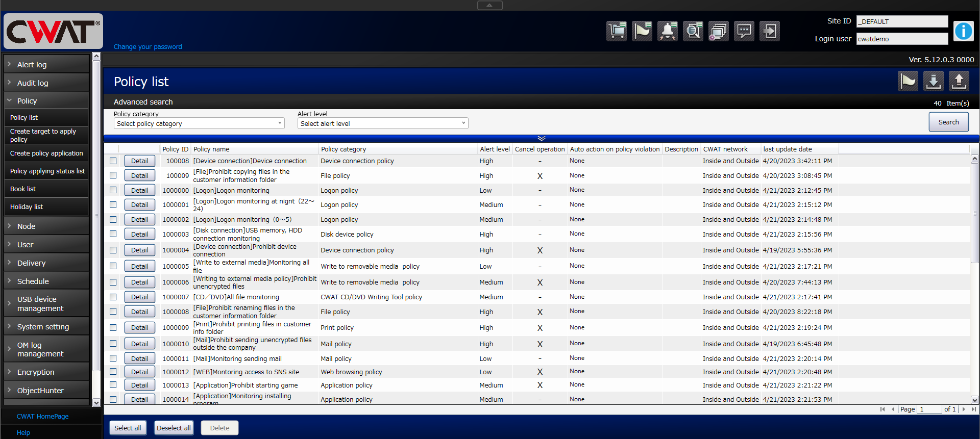Check the box for policy 1000003
Viewport: 980px width, 439px height.
coord(113,234)
